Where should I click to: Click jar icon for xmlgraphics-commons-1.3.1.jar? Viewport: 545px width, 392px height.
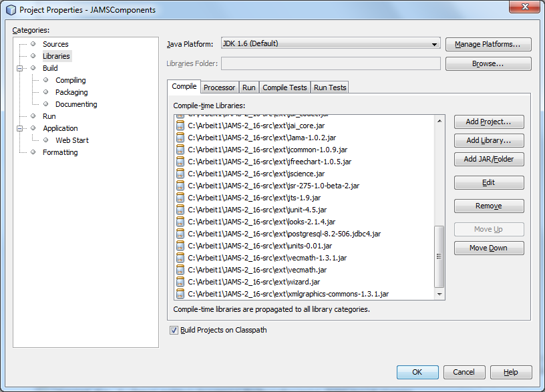[180, 293]
